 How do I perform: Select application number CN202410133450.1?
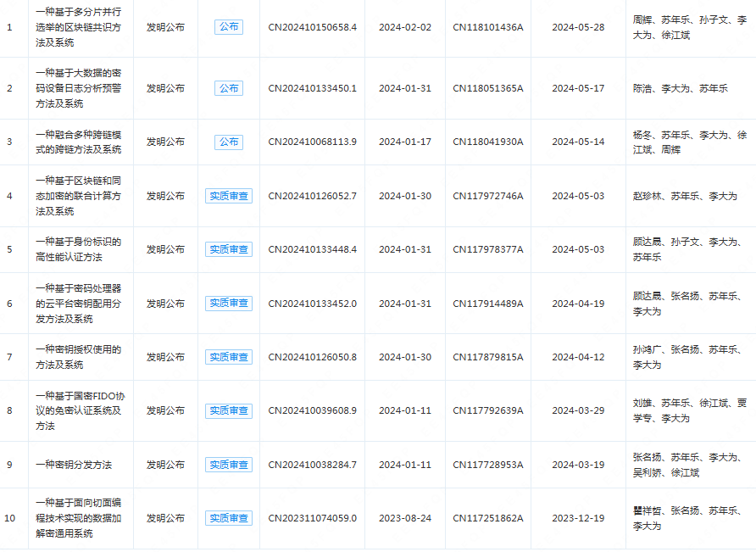tap(313, 88)
